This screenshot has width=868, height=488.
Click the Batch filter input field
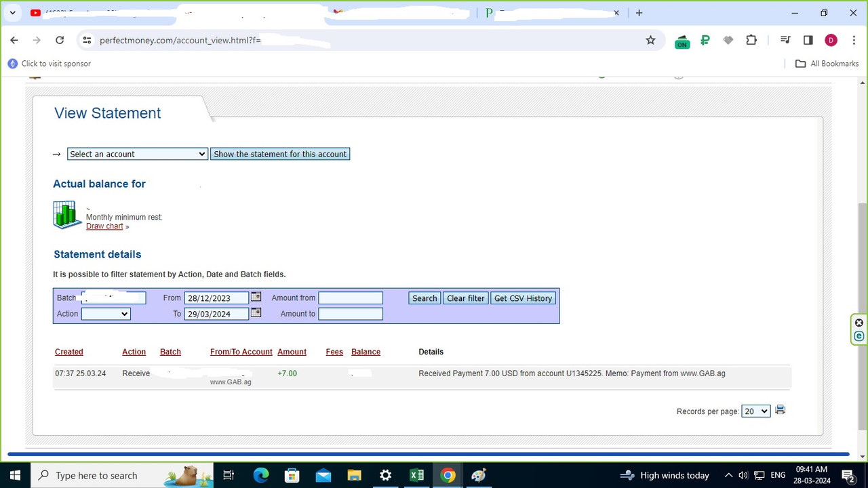[x=113, y=298]
